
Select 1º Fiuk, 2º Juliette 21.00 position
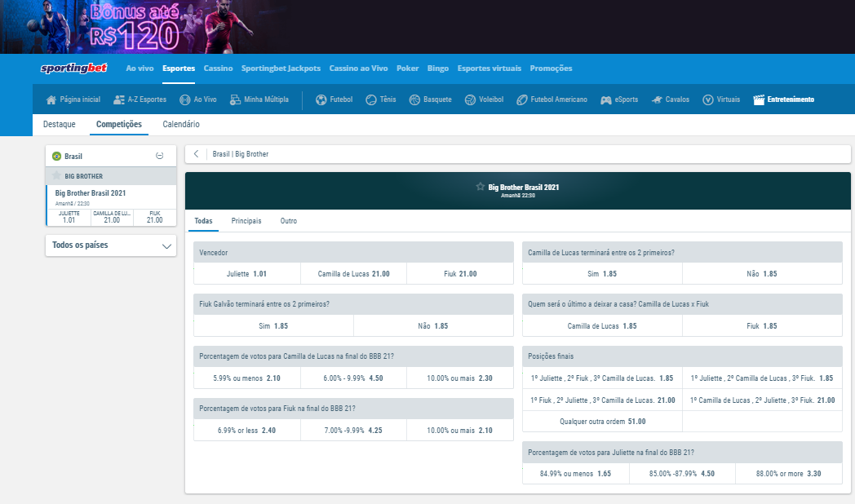tap(602, 400)
